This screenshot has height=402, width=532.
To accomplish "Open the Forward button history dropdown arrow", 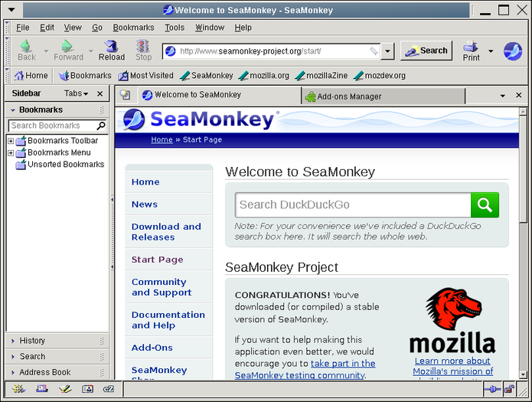I will click(90, 51).
